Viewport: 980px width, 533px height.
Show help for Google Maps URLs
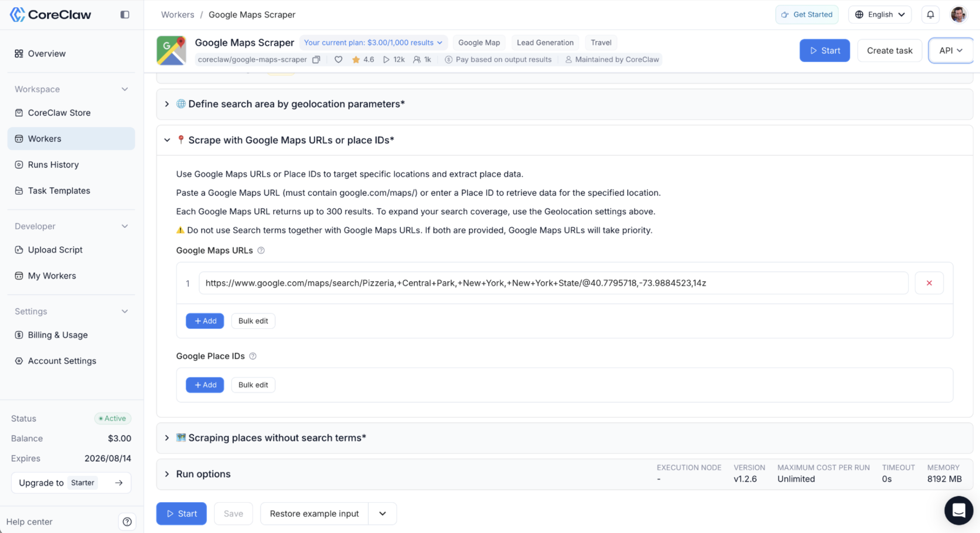[261, 250]
